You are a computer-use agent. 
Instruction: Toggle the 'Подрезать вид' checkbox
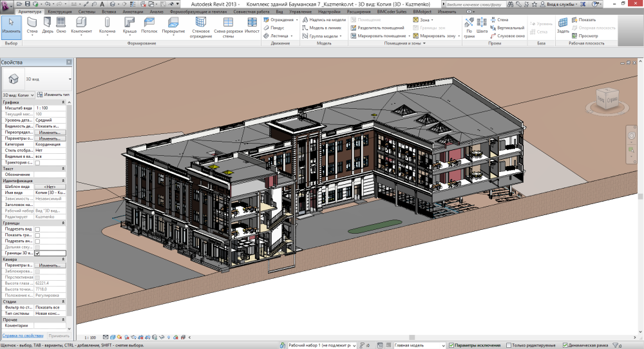(x=37, y=229)
